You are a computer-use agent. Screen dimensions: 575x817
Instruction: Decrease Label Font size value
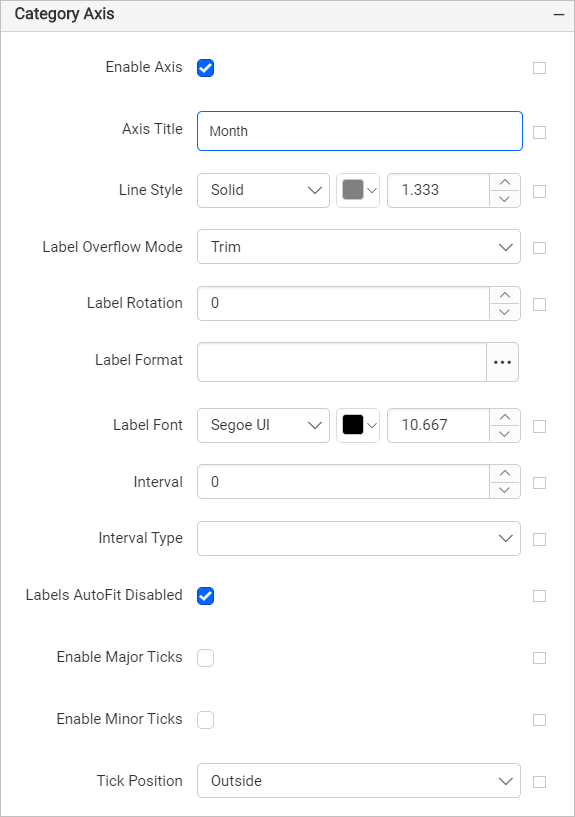(x=504, y=434)
